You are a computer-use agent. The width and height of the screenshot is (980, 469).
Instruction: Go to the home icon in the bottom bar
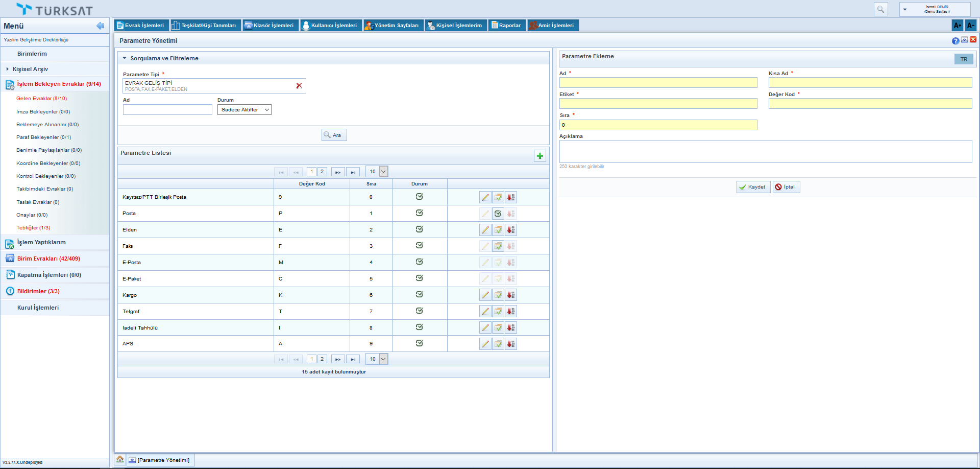pos(120,460)
